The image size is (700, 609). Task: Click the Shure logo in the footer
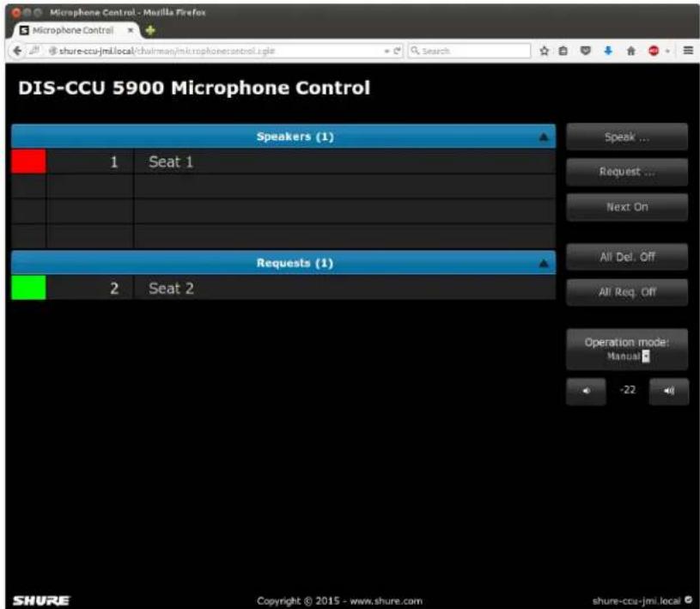point(41,600)
